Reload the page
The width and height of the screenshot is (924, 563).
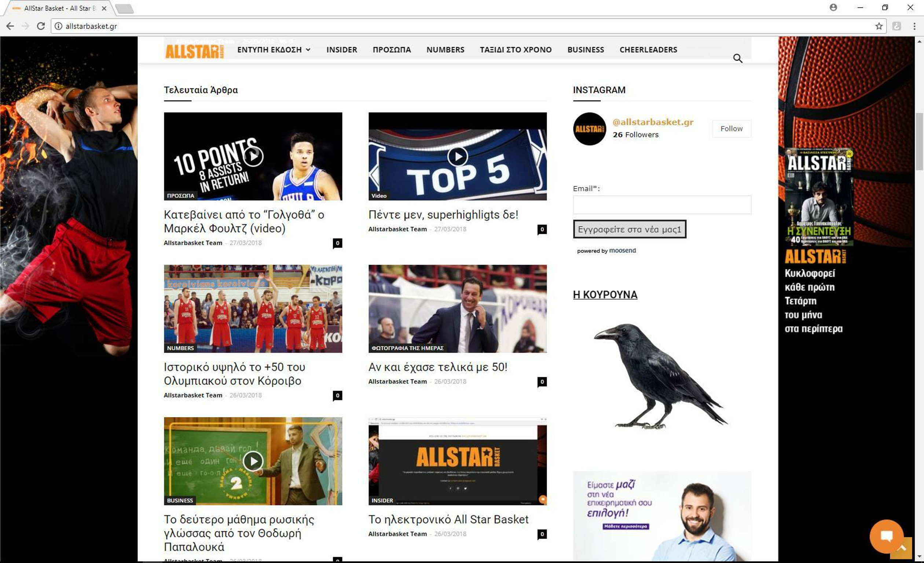point(41,26)
